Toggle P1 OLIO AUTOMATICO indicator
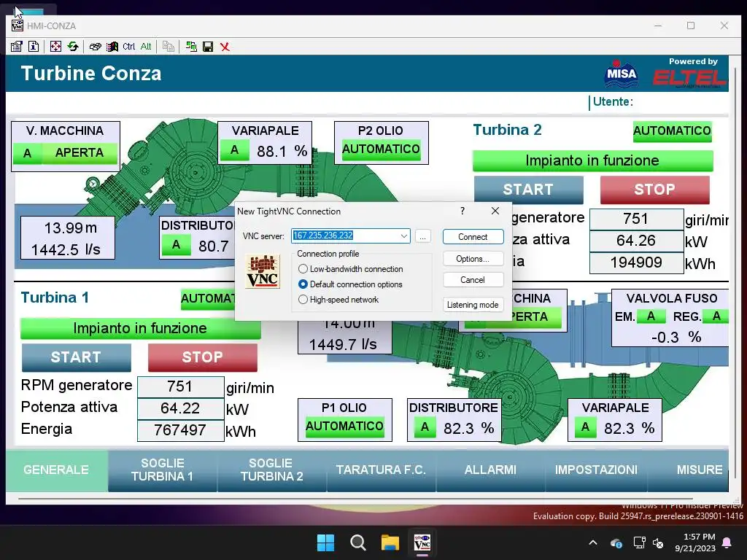Viewport: 747px width, 560px height. tap(344, 426)
